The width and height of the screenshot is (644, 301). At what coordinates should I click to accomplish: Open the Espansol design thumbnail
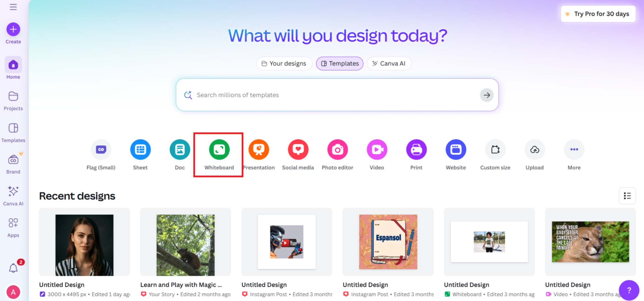388,242
